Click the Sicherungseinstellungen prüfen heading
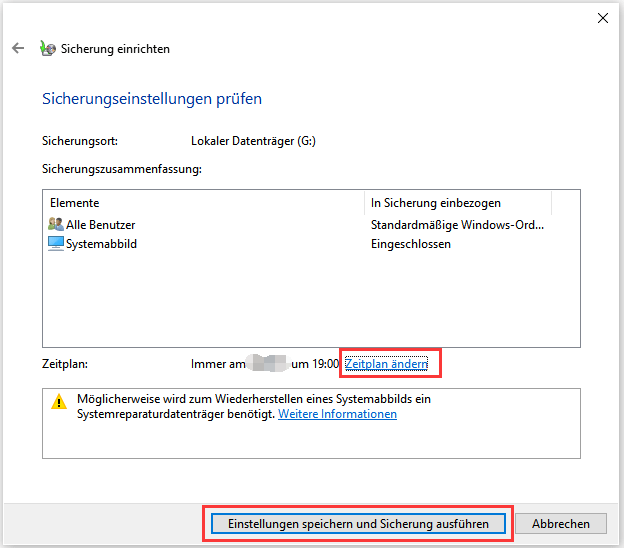Viewport: 624px width, 548px height. [x=152, y=99]
